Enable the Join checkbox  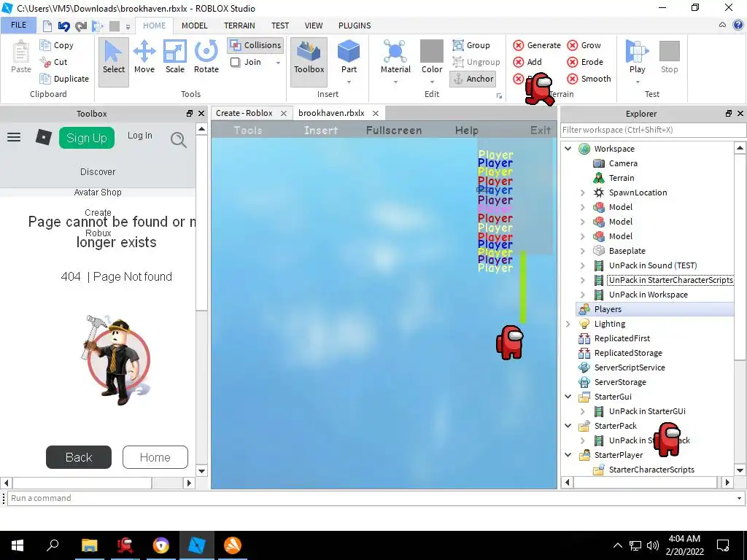pos(235,62)
